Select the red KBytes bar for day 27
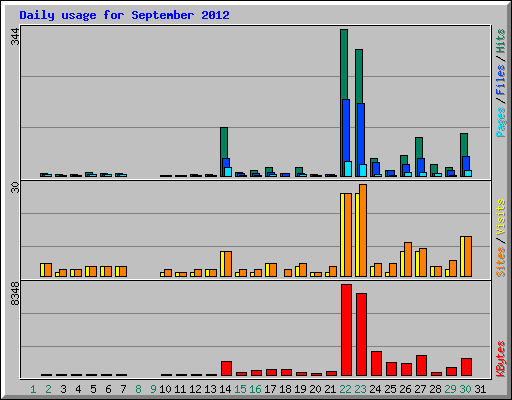The width and height of the screenshot is (512, 400). (421, 365)
